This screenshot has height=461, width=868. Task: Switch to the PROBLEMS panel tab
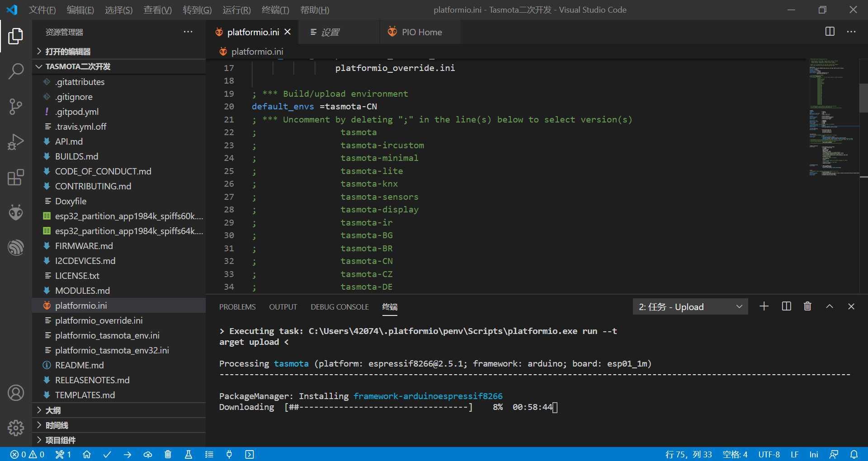coord(237,307)
